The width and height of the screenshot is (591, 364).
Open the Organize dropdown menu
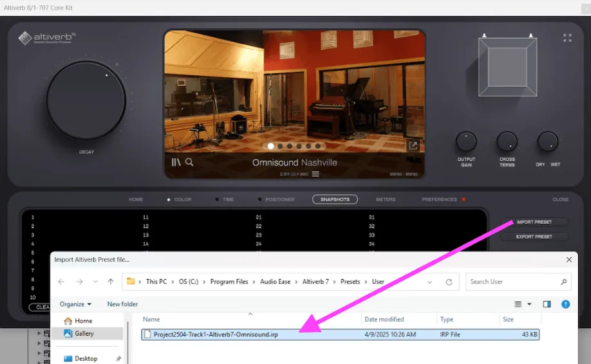point(75,304)
